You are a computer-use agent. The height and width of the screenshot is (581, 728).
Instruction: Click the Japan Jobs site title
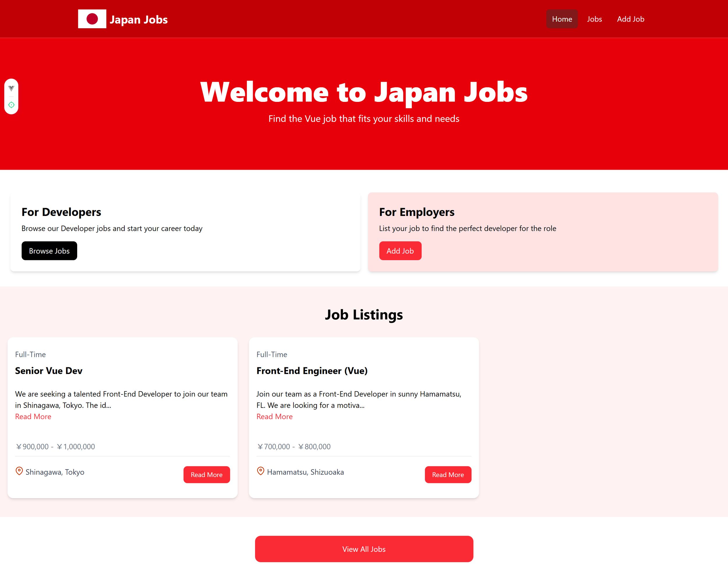tap(138, 20)
